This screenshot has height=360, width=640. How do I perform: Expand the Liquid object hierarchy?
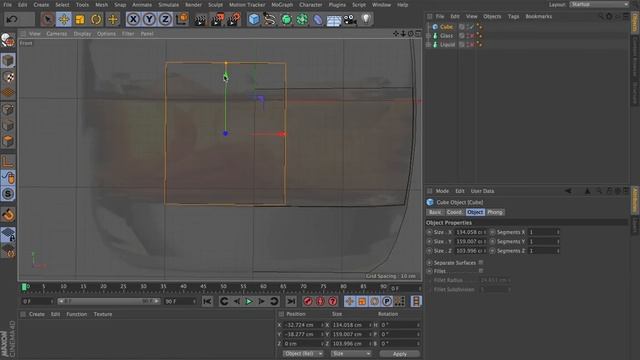(x=428, y=44)
